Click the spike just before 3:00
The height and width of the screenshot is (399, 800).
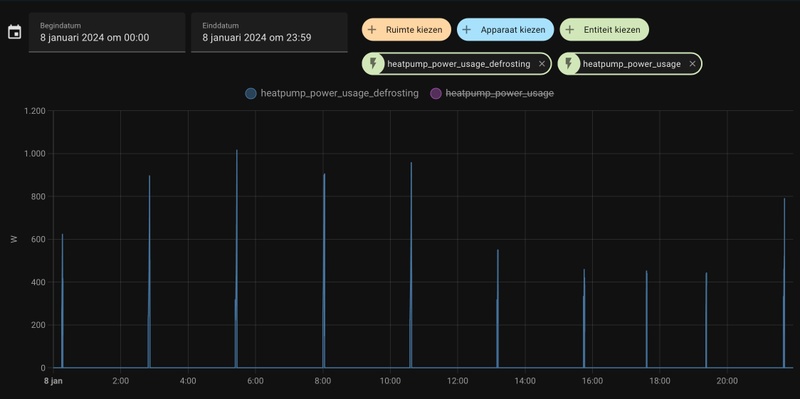click(149, 271)
